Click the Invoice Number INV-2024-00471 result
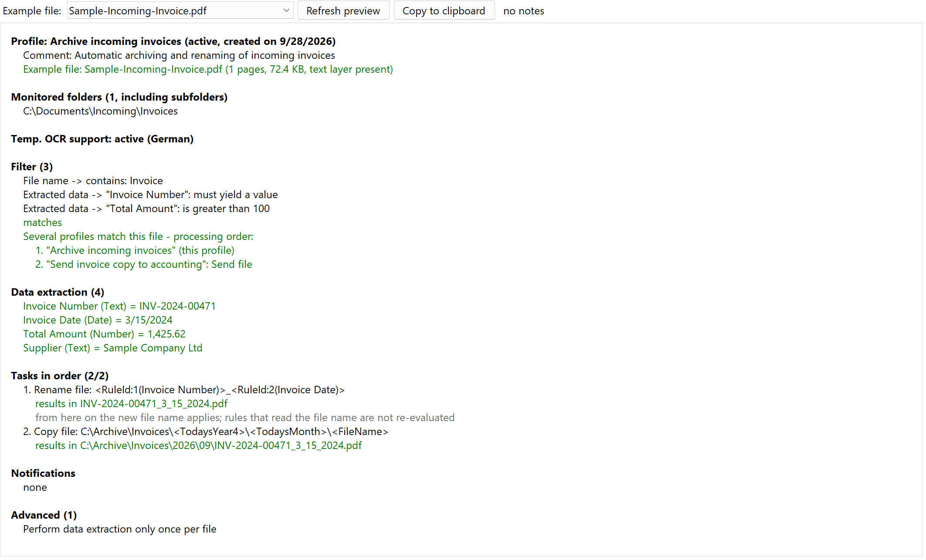Screen dimensions: 926x560 point(119,306)
